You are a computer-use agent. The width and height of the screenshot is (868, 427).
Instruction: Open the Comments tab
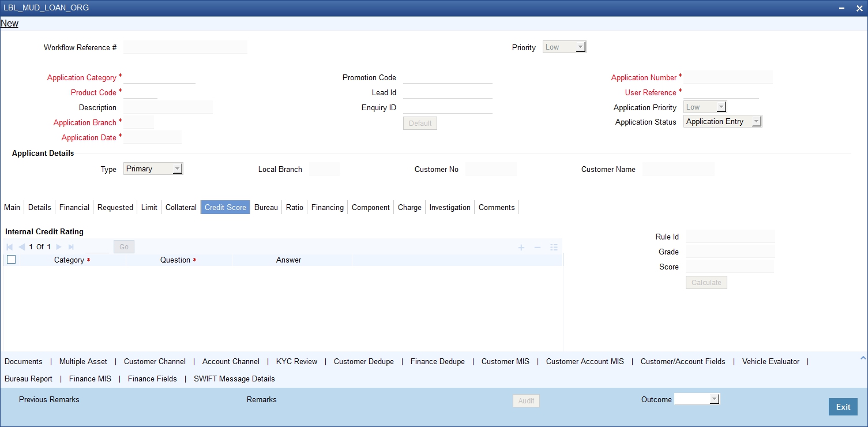[x=497, y=207]
